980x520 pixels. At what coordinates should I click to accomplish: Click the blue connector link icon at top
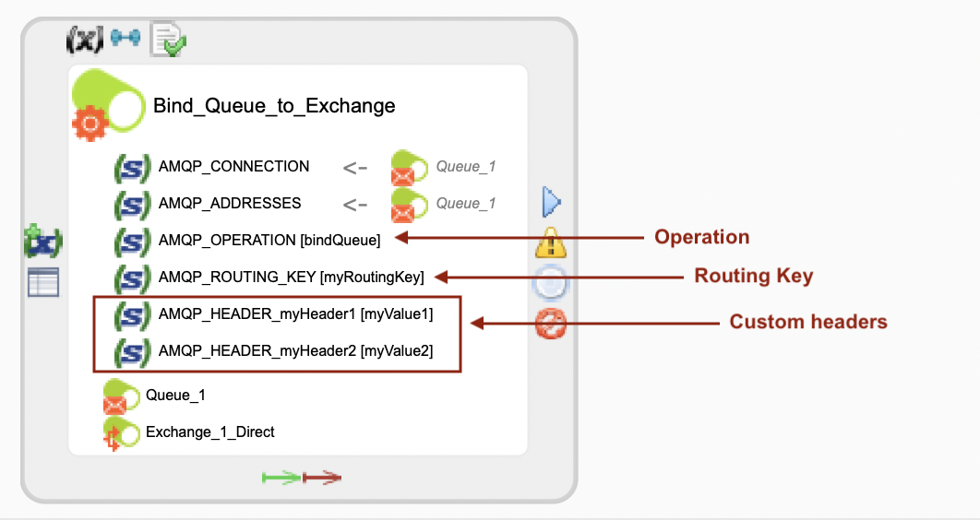[125, 38]
